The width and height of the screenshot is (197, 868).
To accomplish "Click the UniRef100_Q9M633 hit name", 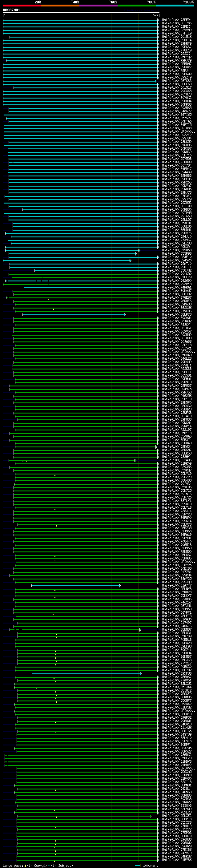I will point(177,304).
